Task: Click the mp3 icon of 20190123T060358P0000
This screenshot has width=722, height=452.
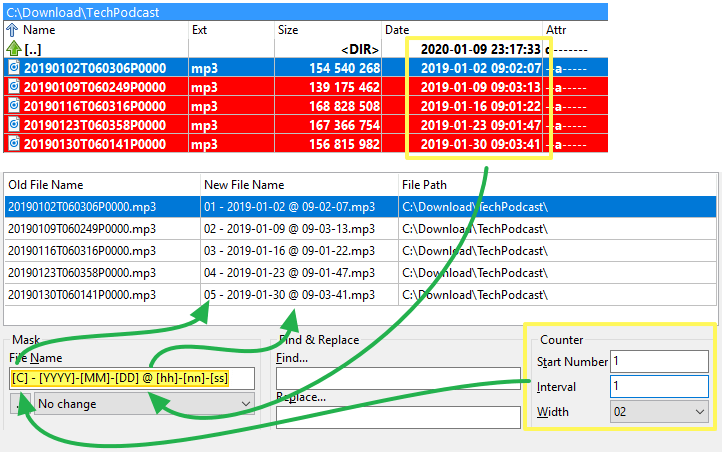Action: click(x=13, y=124)
